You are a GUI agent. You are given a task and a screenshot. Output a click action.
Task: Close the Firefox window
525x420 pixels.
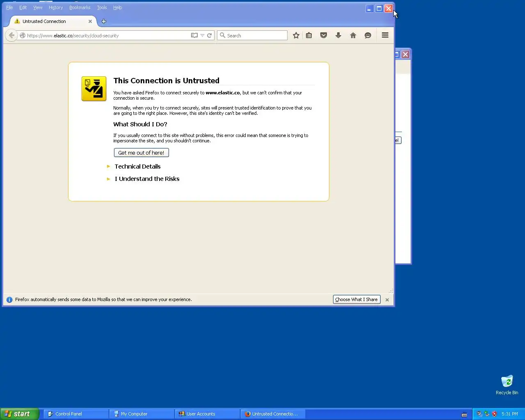click(388, 8)
